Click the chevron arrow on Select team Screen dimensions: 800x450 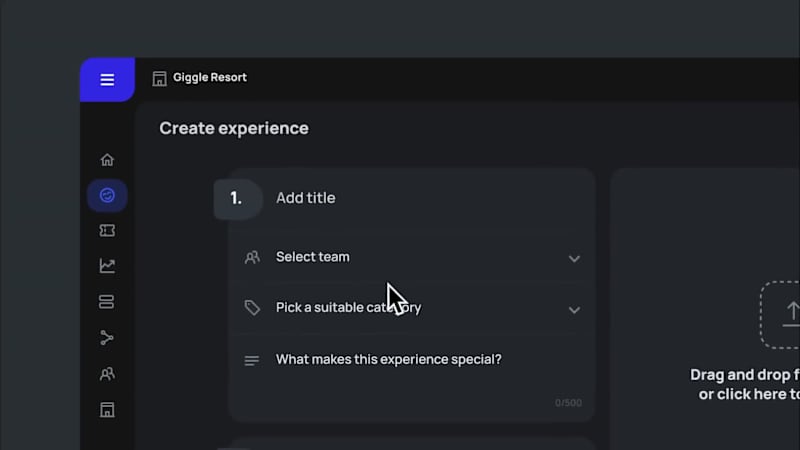574,259
